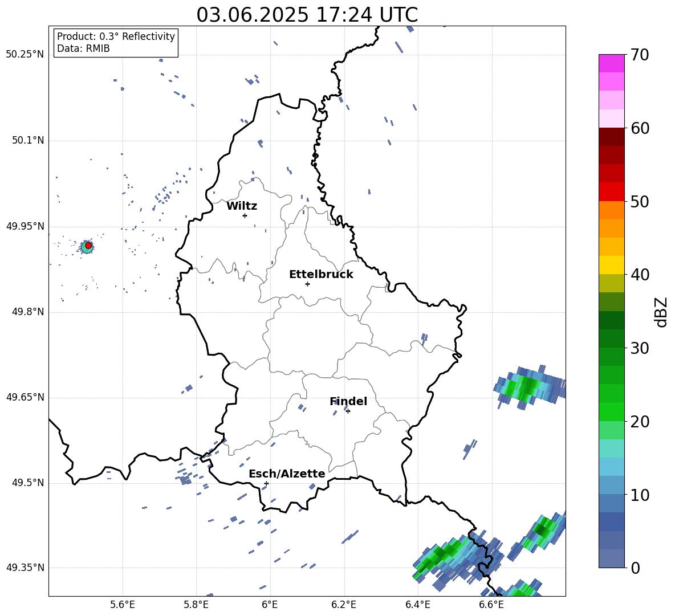The width and height of the screenshot is (675, 616).
Task: Click the yellow 40 dBZ colorbar segment
Action: [x=611, y=266]
